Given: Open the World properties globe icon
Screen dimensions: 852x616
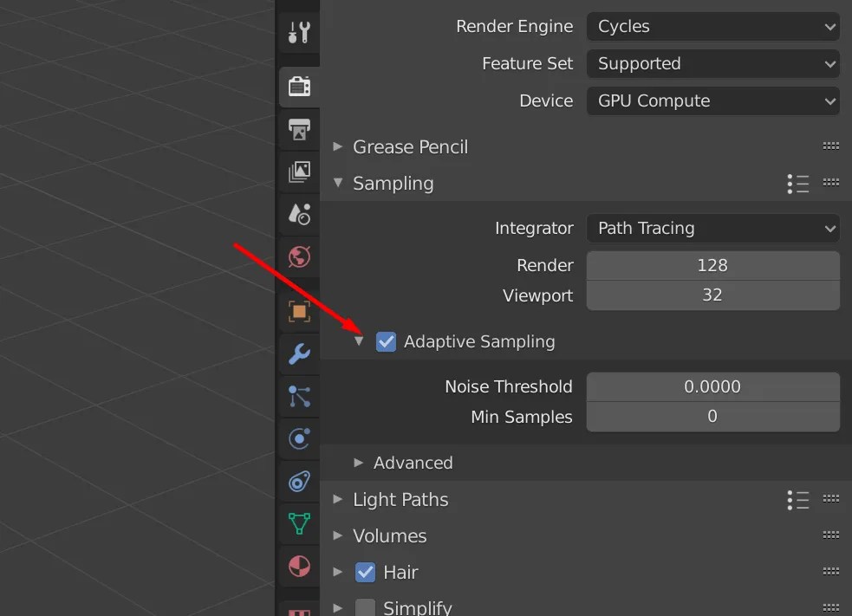Looking at the screenshot, I should point(298,257).
